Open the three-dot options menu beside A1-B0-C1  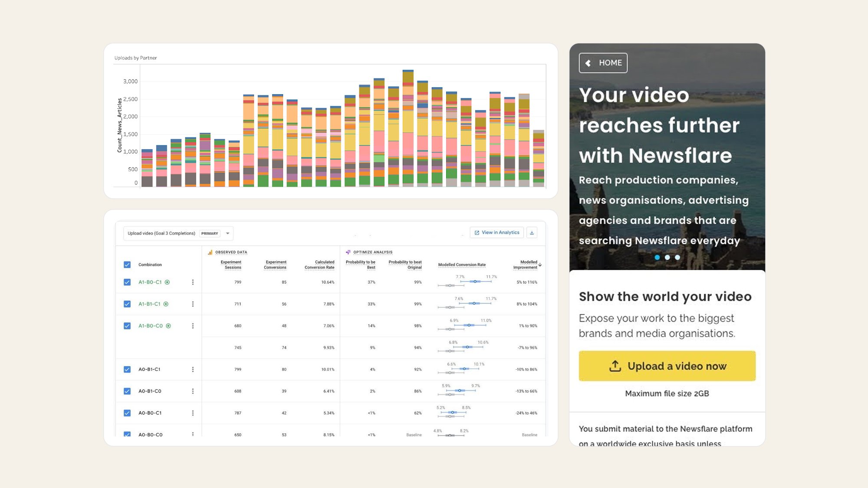coord(193,282)
